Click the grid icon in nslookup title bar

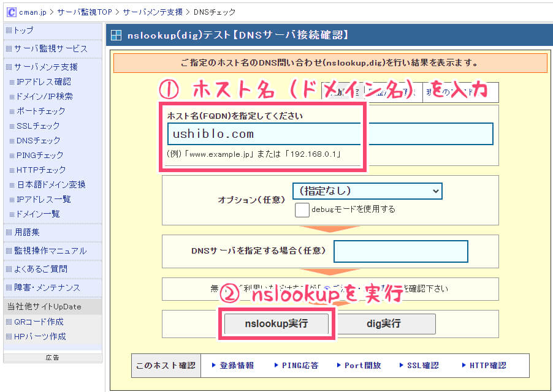coord(116,36)
